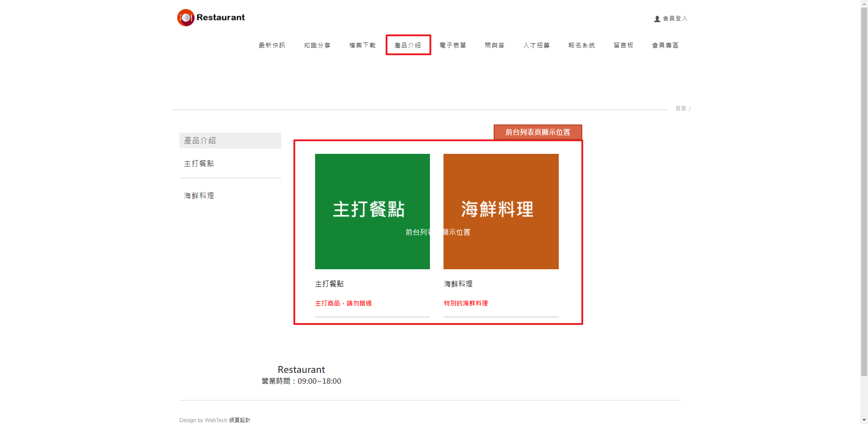Open the 人才招募 menu item

pos(536,45)
